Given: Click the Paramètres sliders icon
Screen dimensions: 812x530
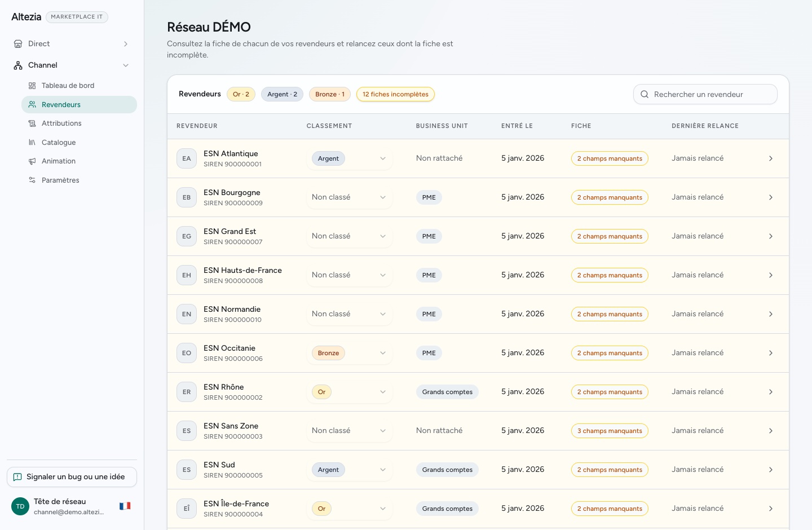Looking at the screenshot, I should (x=32, y=180).
